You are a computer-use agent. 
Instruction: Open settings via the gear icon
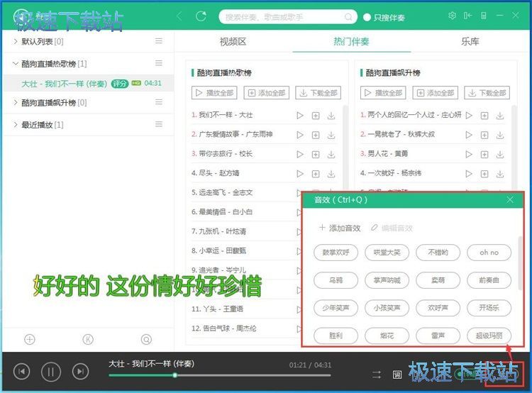(453, 16)
